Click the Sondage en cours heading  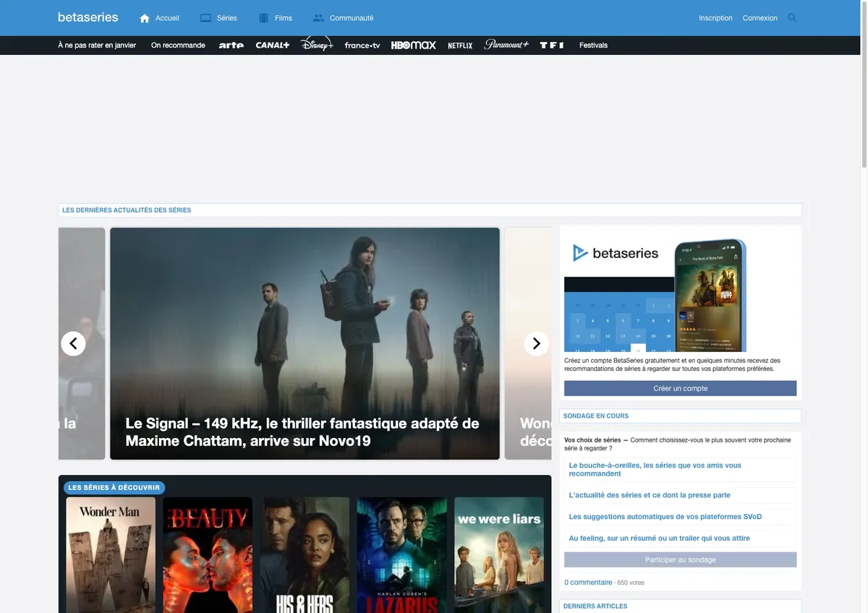tap(596, 416)
